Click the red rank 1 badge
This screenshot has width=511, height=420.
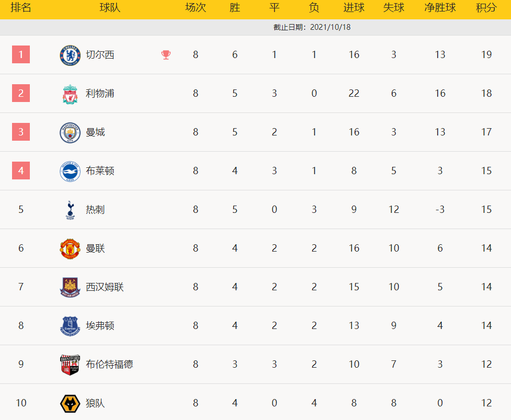[x=21, y=54]
